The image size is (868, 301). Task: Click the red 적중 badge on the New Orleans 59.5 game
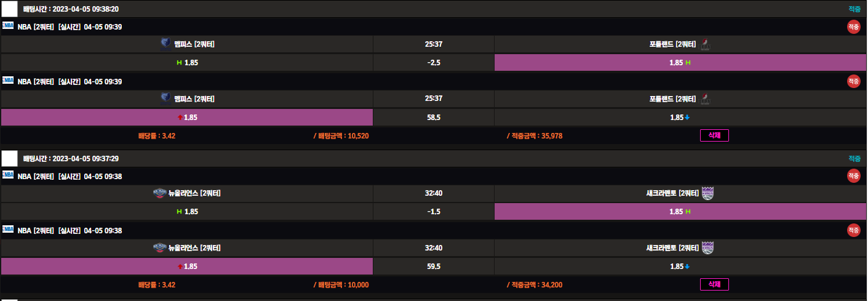[x=853, y=230]
